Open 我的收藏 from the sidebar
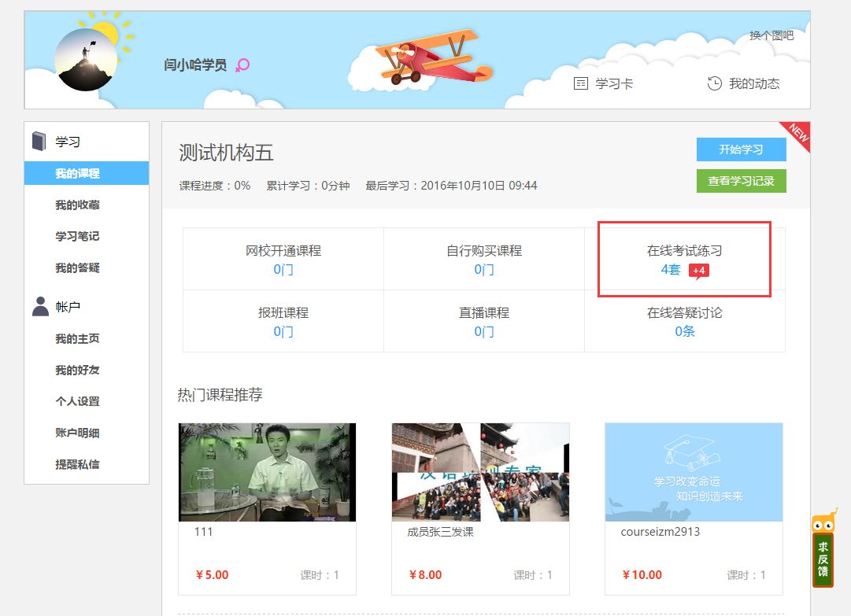The image size is (851, 616). (x=77, y=205)
